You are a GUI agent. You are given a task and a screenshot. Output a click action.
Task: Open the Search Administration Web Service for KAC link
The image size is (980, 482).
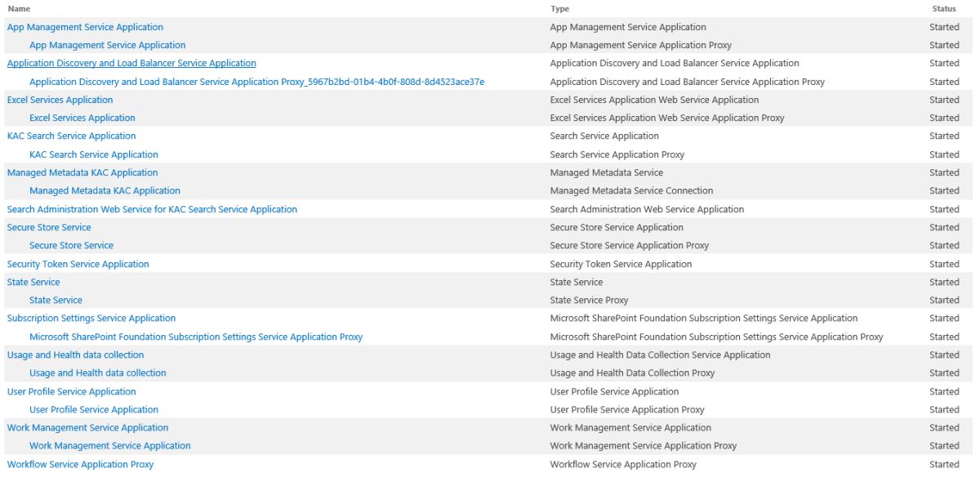pos(152,209)
